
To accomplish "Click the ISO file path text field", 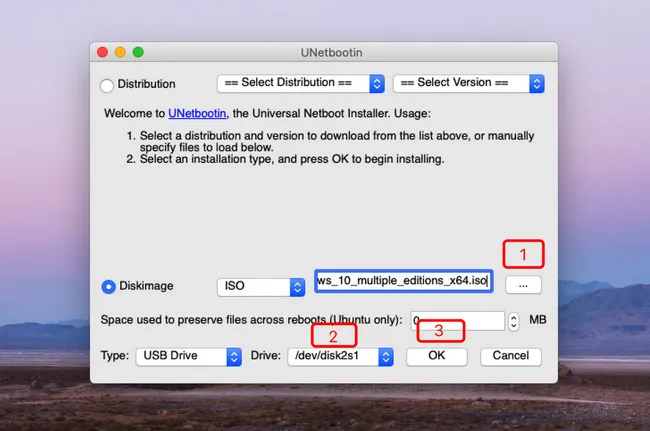I will pos(402,281).
